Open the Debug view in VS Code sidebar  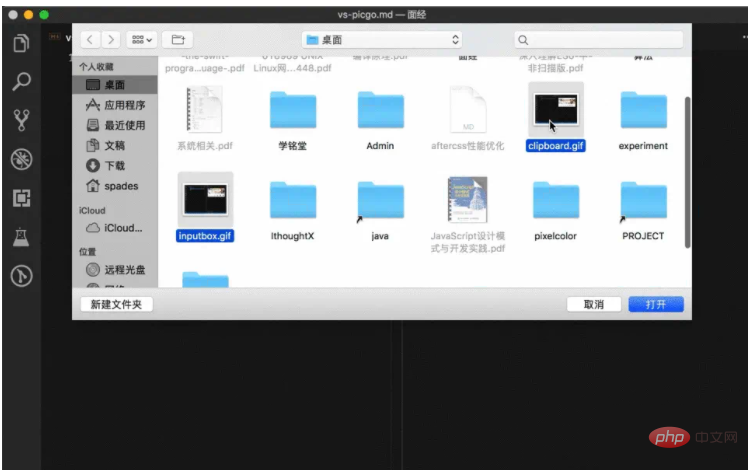(21, 159)
